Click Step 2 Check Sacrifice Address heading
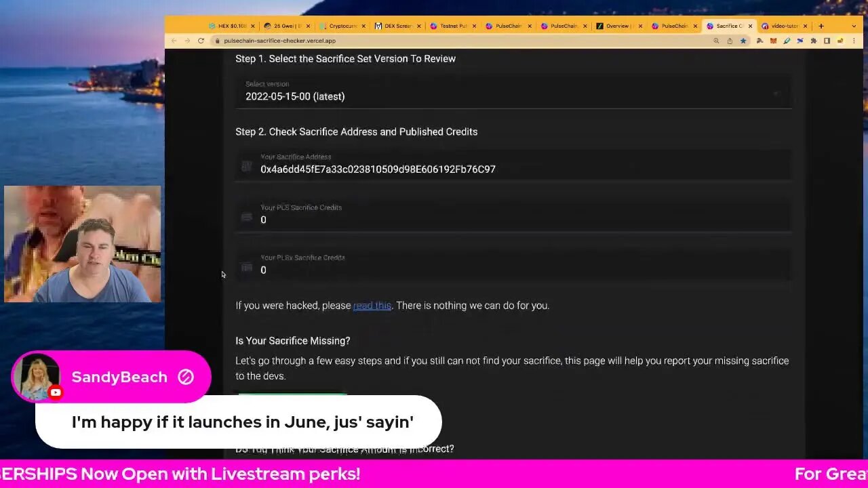The width and height of the screenshot is (868, 488). pos(356,132)
